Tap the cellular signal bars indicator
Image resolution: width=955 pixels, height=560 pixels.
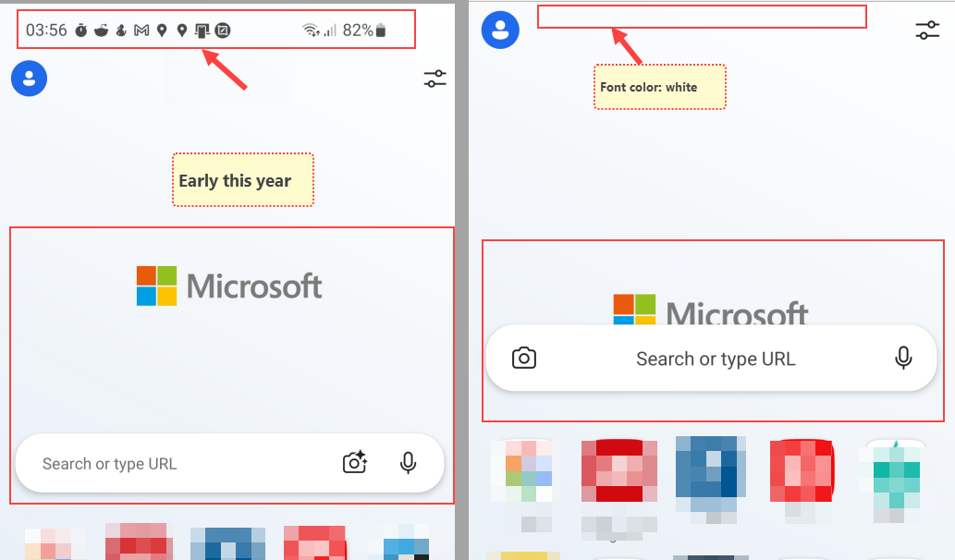coord(329,29)
